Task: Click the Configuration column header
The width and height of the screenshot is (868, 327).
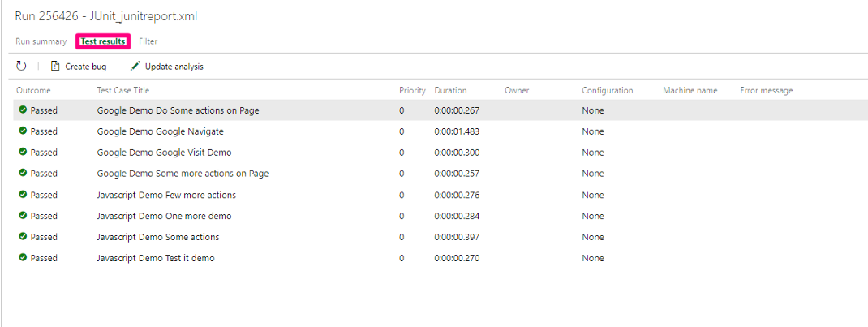Action: tap(607, 91)
